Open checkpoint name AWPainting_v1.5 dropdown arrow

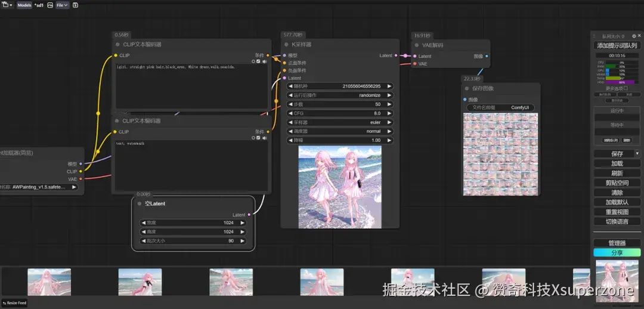[x=74, y=187]
